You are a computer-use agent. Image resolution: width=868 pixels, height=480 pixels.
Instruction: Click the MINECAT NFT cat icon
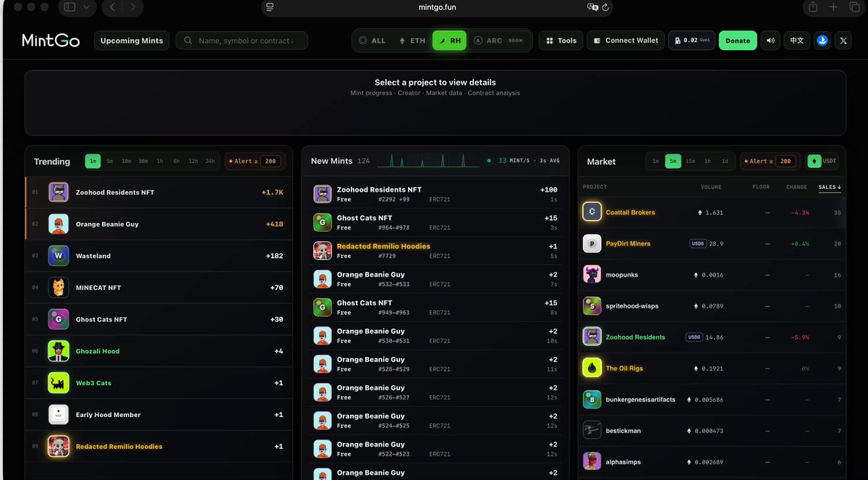[59, 287]
